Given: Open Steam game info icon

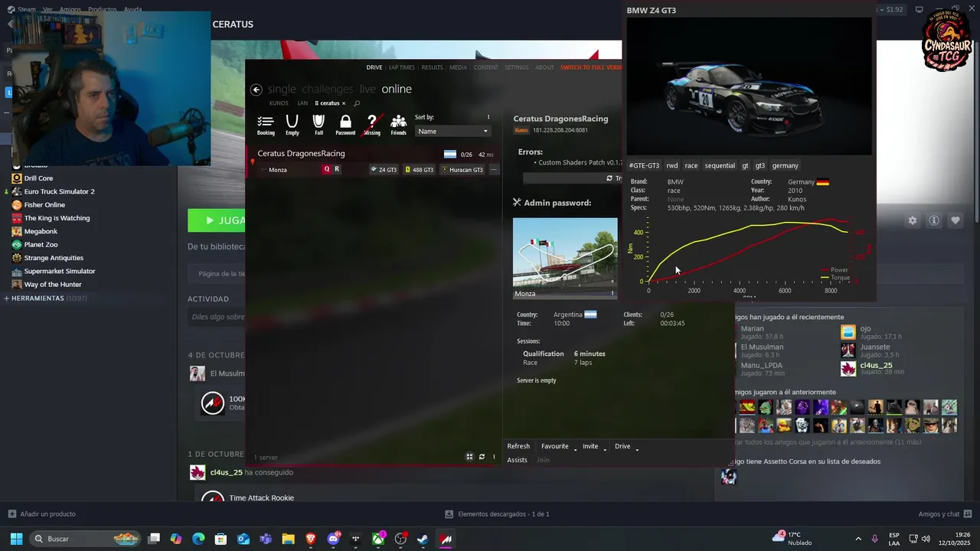Looking at the screenshot, I should coord(934,220).
